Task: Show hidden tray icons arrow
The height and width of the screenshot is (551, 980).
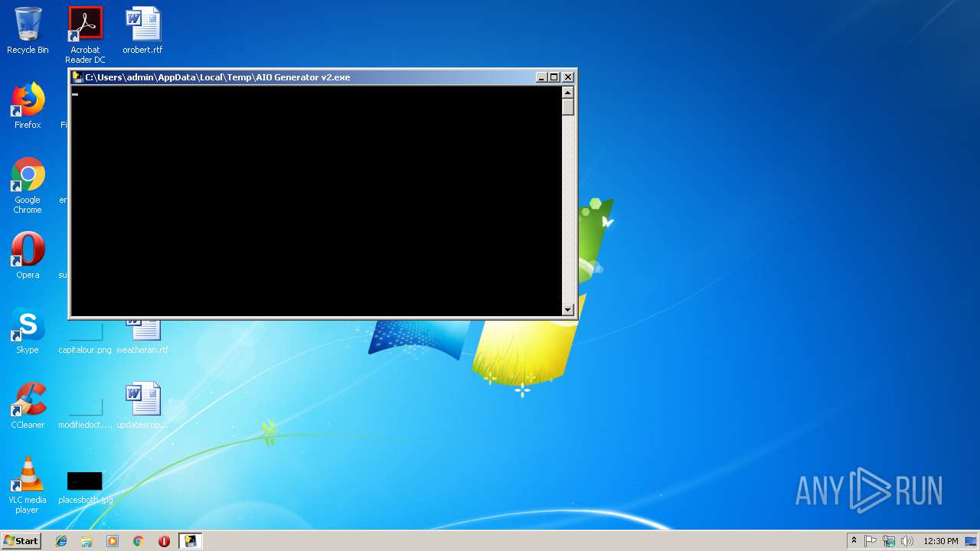Action: pyautogui.click(x=854, y=541)
